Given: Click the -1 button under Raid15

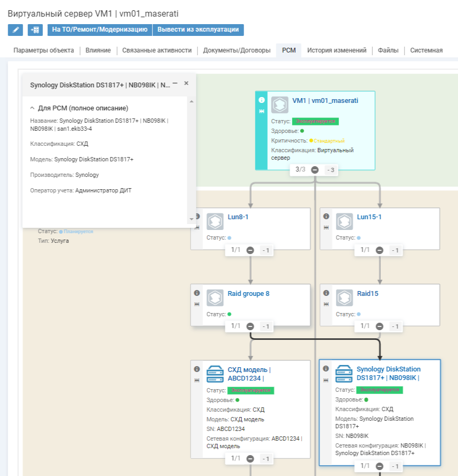Looking at the screenshot, I should click(395, 326).
